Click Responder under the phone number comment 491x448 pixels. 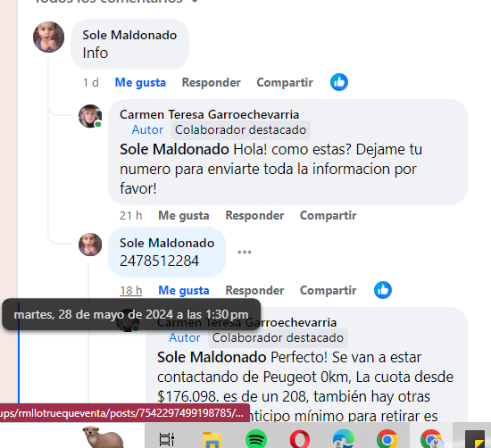coord(255,291)
